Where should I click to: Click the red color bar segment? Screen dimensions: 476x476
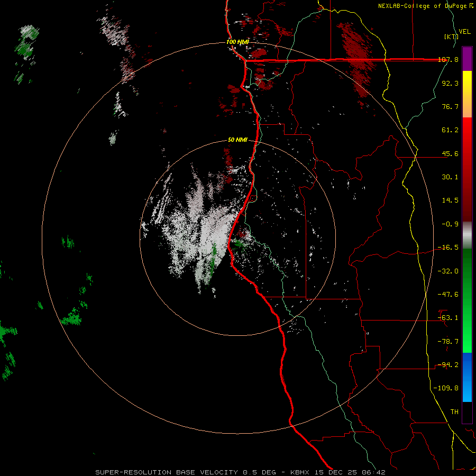click(x=467, y=169)
